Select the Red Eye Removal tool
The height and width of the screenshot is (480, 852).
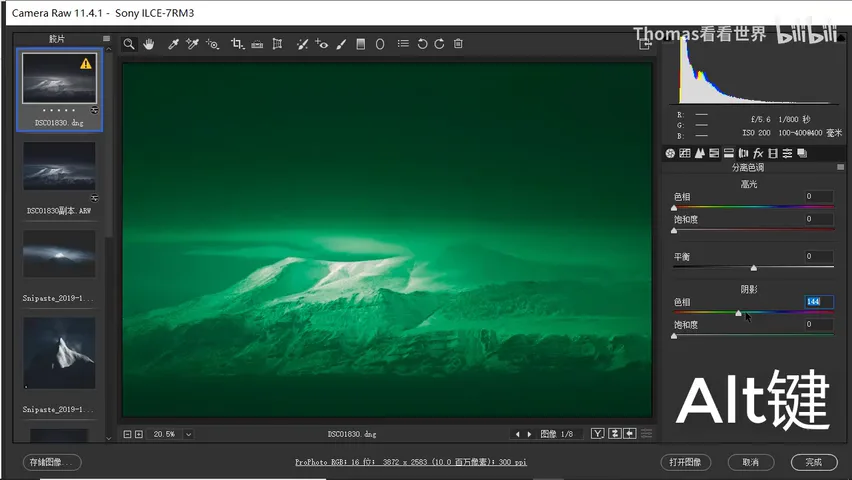tap(322, 44)
